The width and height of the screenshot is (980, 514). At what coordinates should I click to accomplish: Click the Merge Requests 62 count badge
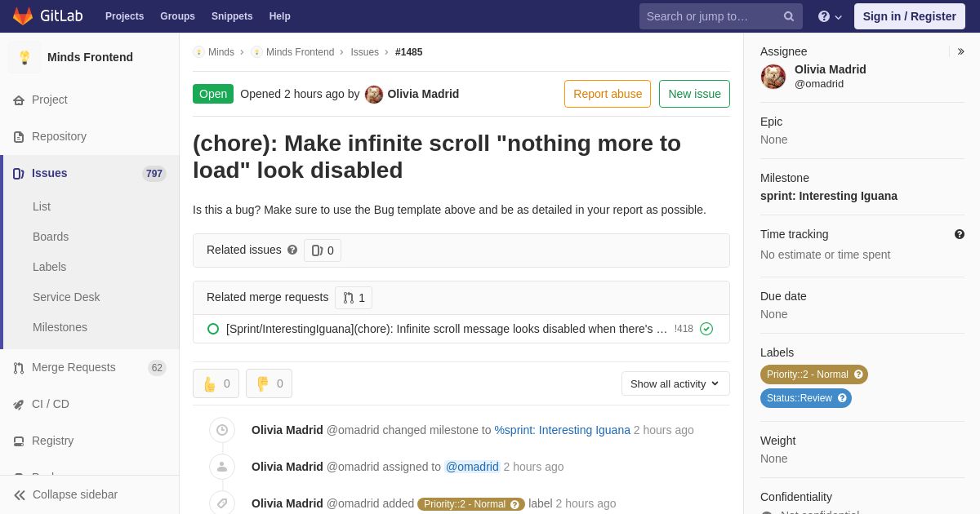[157, 368]
